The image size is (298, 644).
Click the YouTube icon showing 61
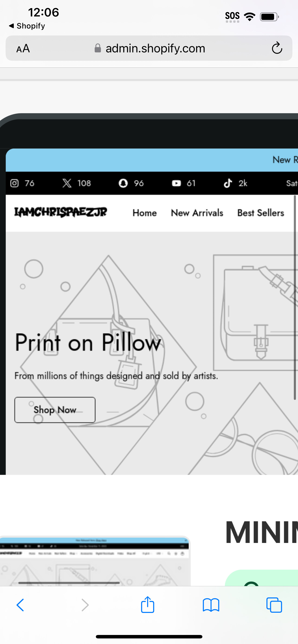coord(176,183)
